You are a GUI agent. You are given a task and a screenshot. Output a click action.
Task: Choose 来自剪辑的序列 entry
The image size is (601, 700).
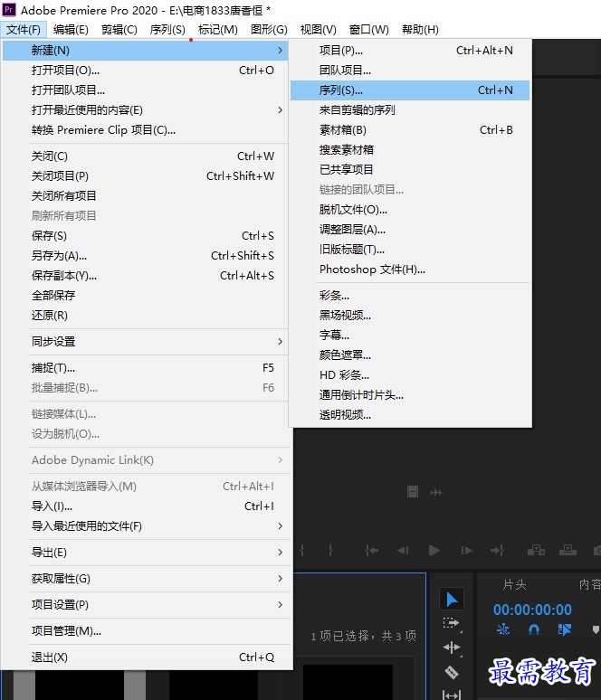pyautogui.click(x=410, y=109)
